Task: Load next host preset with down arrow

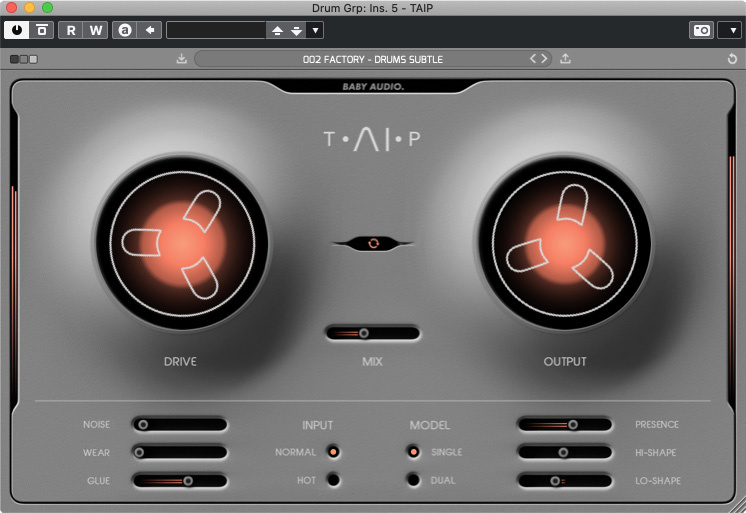Action: pos(296,30)
